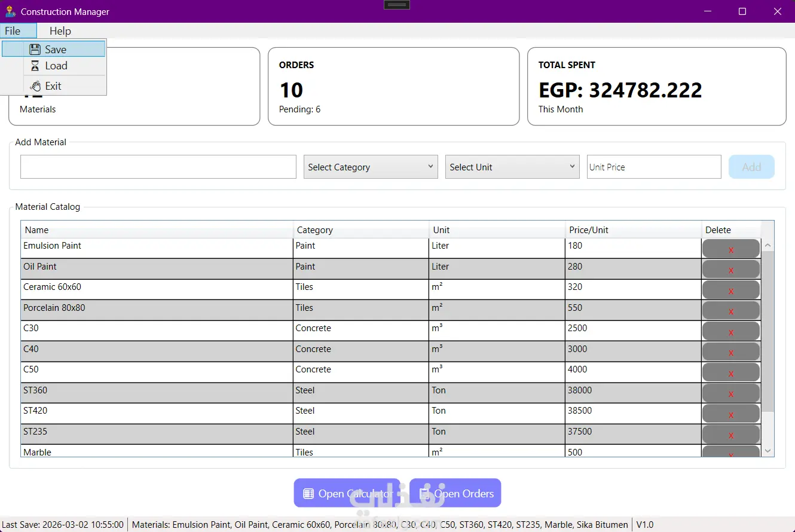Click the Materials list in the status bar

tap(380, 525)
